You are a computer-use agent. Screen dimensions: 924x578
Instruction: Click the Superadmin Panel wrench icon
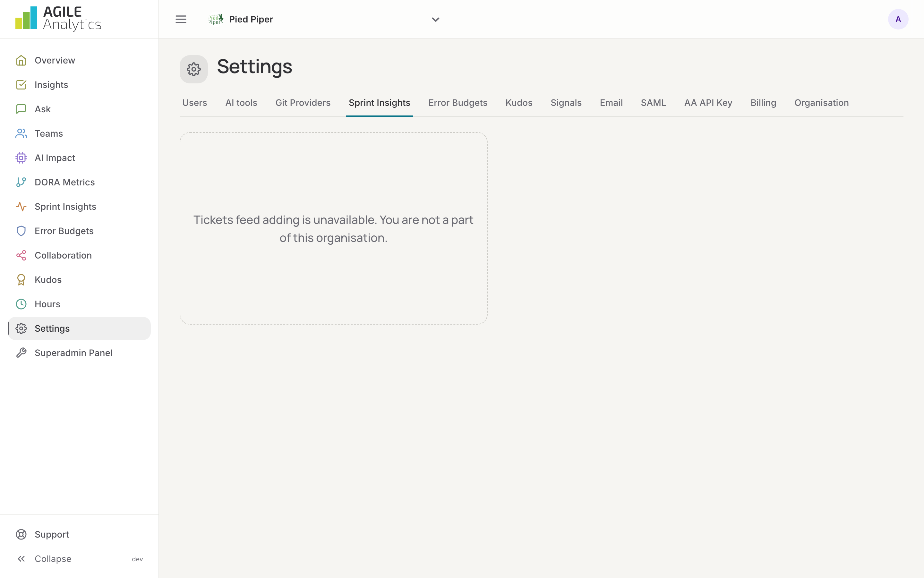coord(21,353)
